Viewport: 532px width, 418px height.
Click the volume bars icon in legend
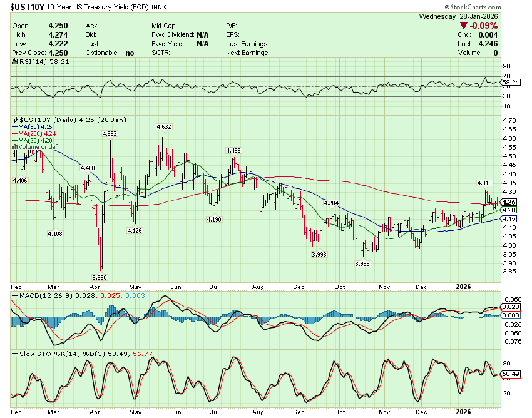(14, 147)
